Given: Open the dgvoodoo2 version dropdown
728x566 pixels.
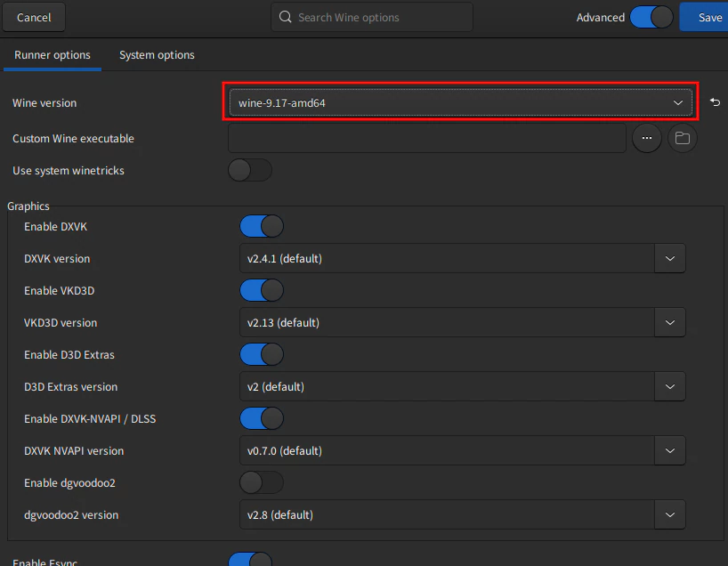Looking at the screenshot, I should click(x=670, y=514).
